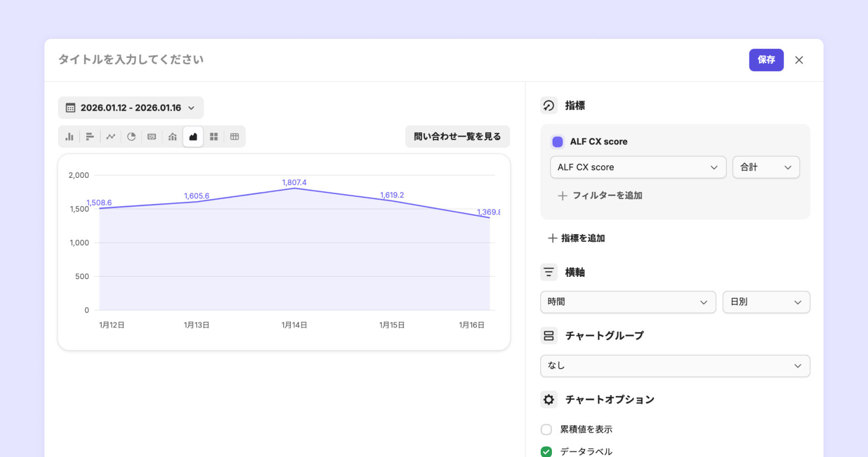Open the ALF CX score metric dropdown
Image resolution: width=868 pixels, height=457 pixels.
638,167
